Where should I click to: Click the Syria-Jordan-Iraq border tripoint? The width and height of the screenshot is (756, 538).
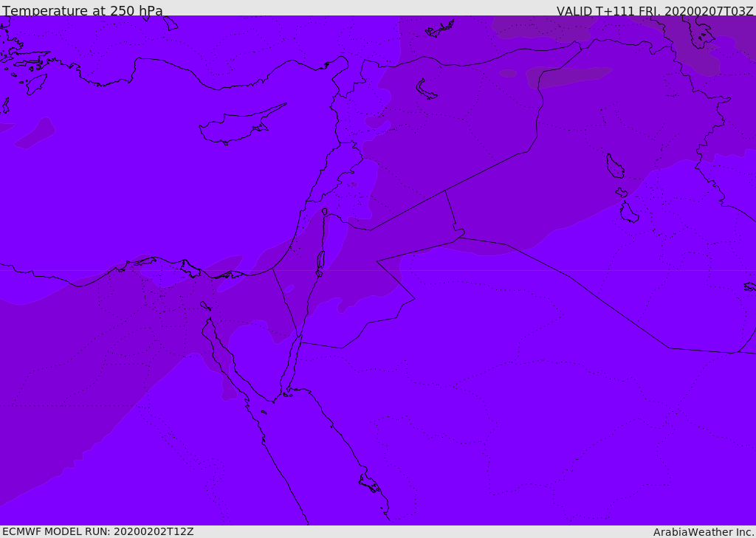[x=445, y=191]
